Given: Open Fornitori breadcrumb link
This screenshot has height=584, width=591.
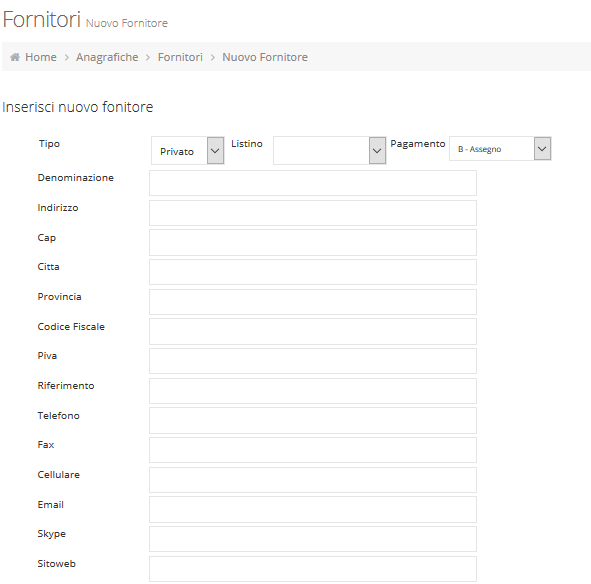Looking at the screenshot, I should pyautogui.click(x=180, y=57).
